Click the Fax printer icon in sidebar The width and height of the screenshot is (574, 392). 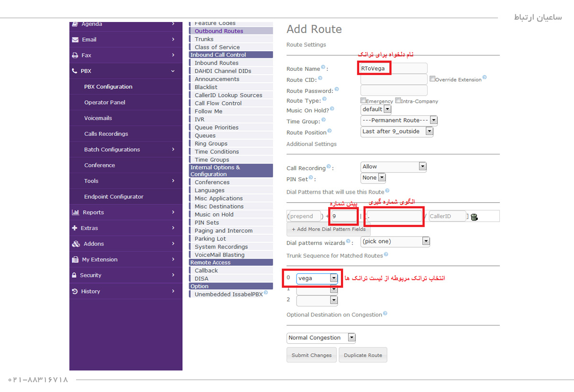click(75, 55)
